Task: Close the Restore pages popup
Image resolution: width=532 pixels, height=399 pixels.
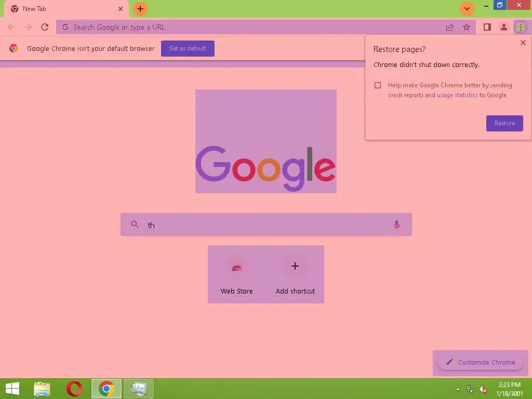Action: [x=523, y=43]
